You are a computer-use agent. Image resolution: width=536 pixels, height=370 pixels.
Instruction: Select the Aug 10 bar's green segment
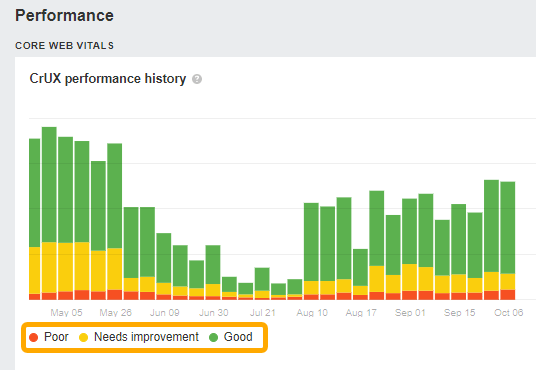[311, 242]
